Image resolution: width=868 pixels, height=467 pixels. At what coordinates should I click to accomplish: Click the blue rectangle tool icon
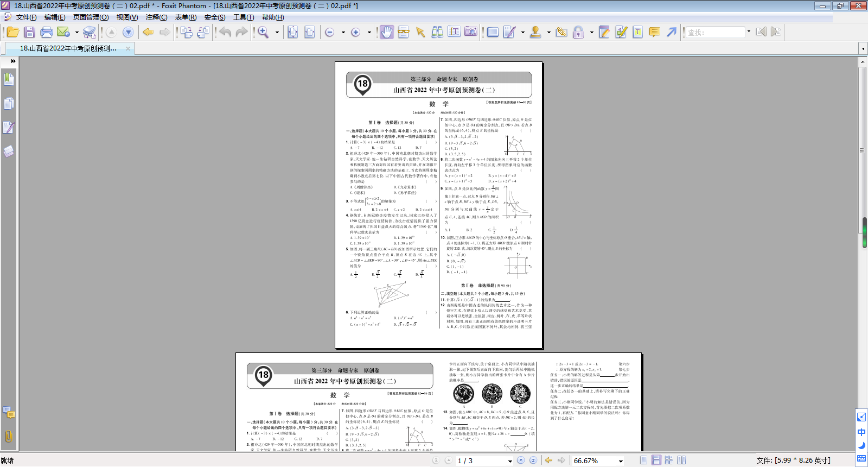tap(493, 33)
